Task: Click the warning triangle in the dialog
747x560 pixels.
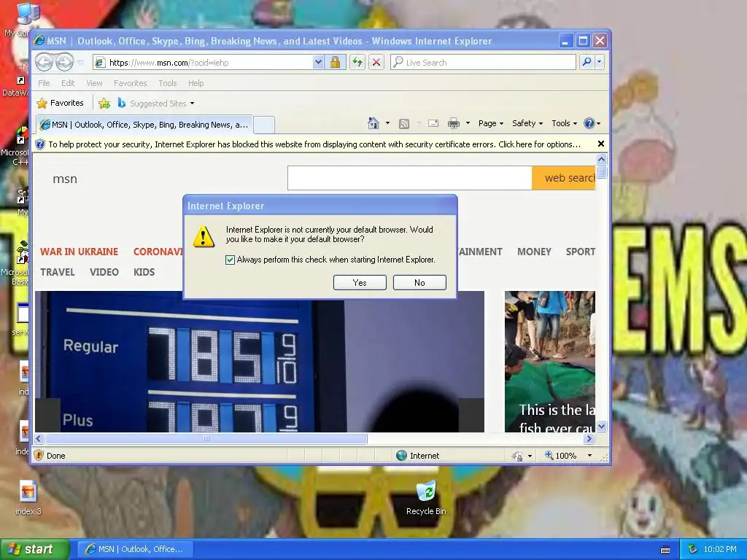Action: 204,236
